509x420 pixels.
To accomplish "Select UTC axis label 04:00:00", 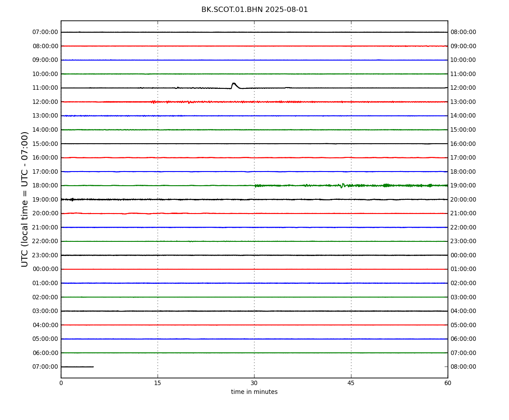I will click(x=46, y=325).
